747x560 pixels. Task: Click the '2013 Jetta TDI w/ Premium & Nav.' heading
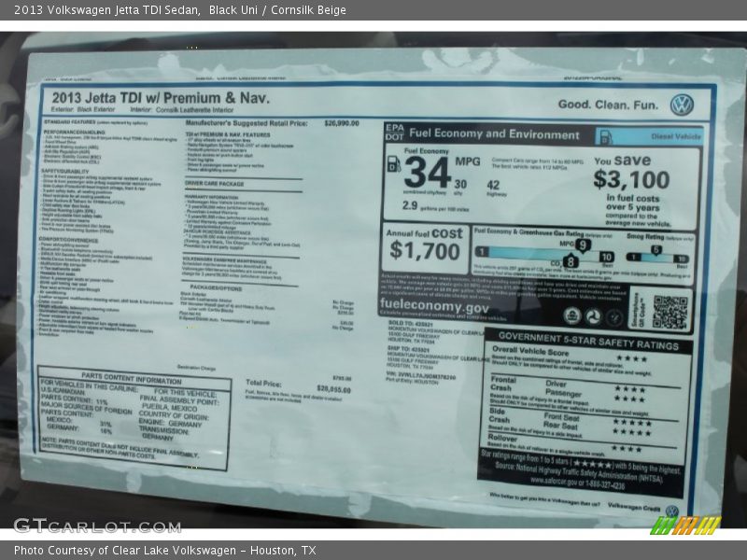tap(161, 98)
